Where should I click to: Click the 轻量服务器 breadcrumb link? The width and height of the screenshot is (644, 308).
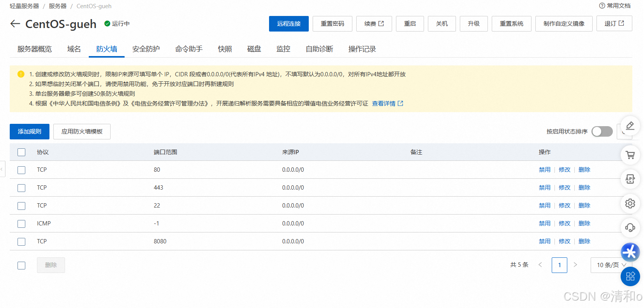(25, 6)
